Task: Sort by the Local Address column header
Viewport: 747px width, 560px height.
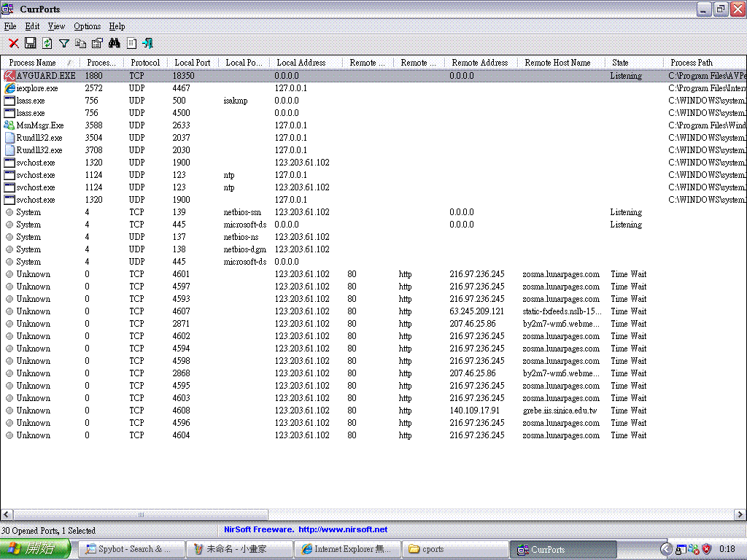Action: click(x=306, y=63)
